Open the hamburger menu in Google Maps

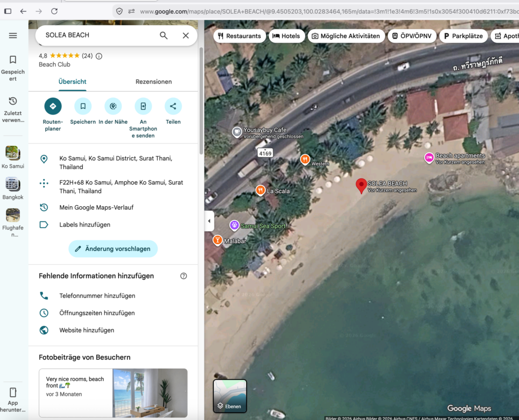pos(13,35)
